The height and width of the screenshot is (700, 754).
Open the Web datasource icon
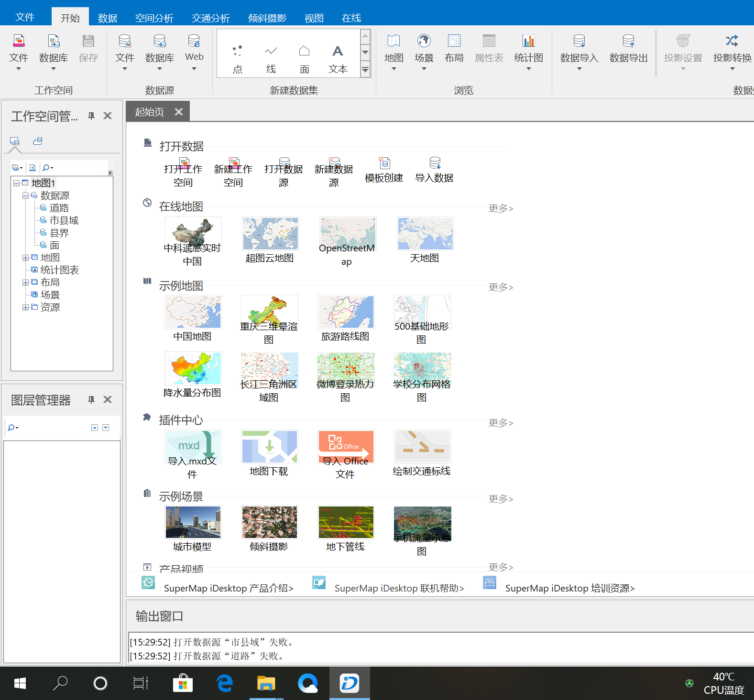(194, 52)
